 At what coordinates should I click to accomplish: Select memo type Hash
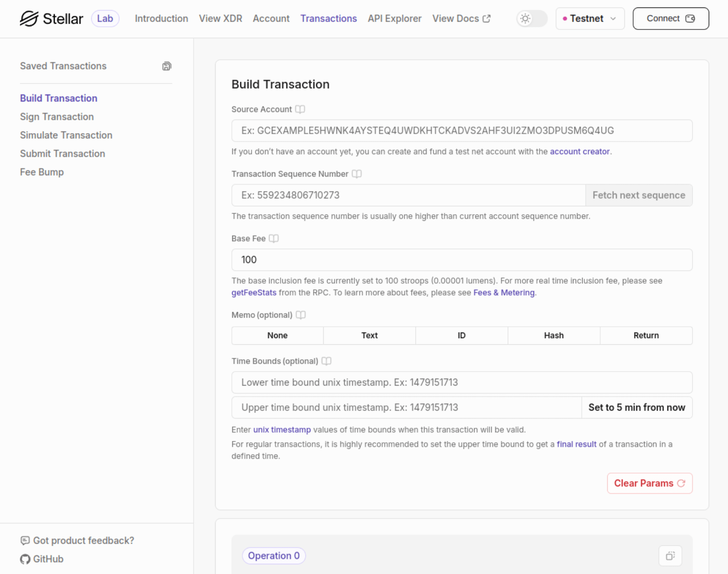coord(554,336)
